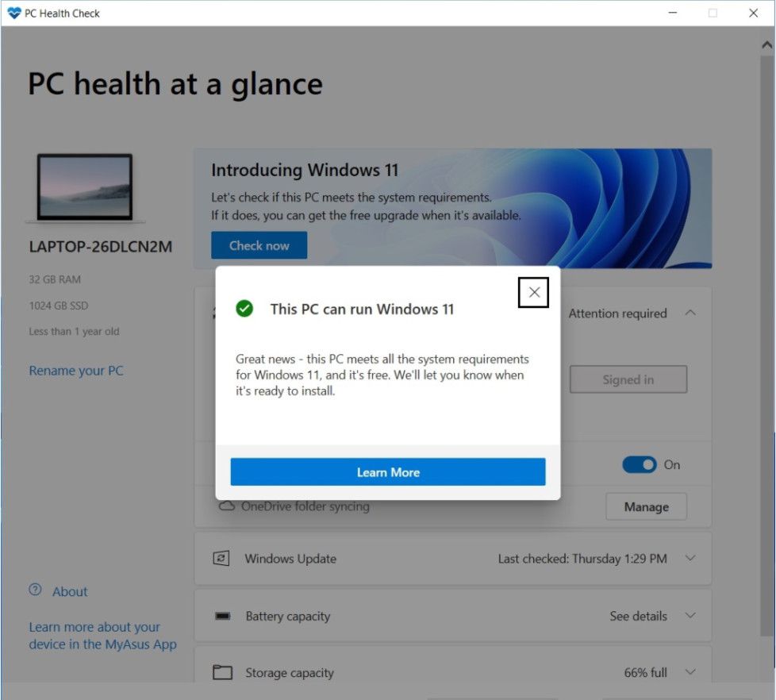Viewport: 776px width, 700px height.
Task: Open the Rename your PC link
Action: tap(75, 371)
